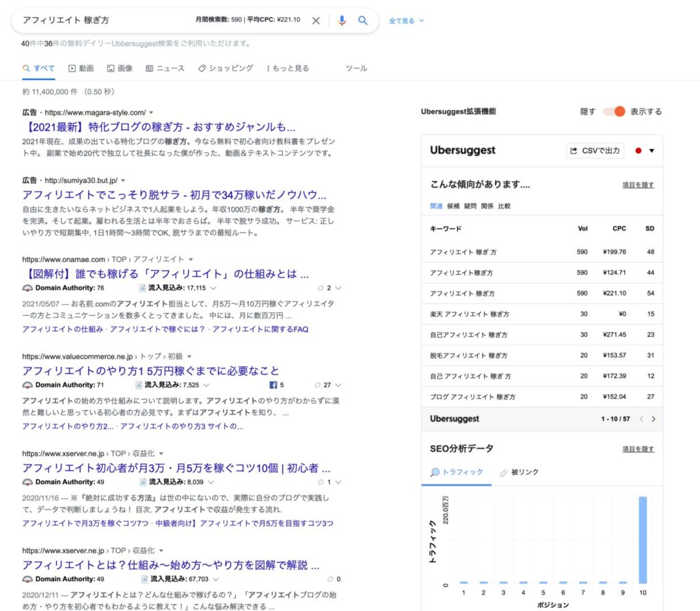Click keyword row 脱毛アフィリエイト 稼ぎ方

pyautogui.click(x=542, y=355)
